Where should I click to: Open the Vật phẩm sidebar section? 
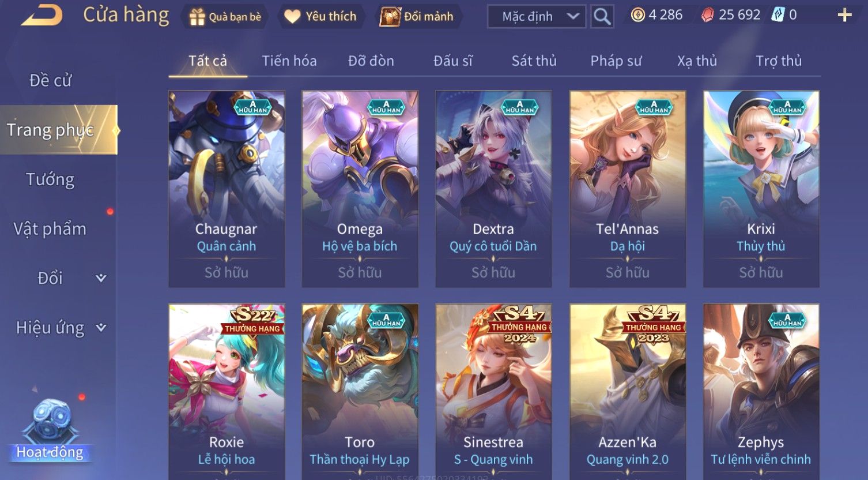pyautogui.click(x=50, y=229)
